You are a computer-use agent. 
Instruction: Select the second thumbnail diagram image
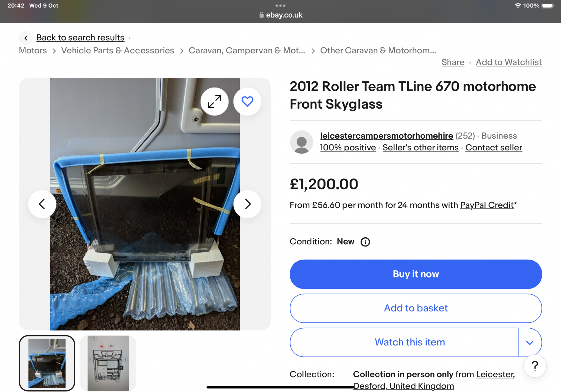pos(108,363)
